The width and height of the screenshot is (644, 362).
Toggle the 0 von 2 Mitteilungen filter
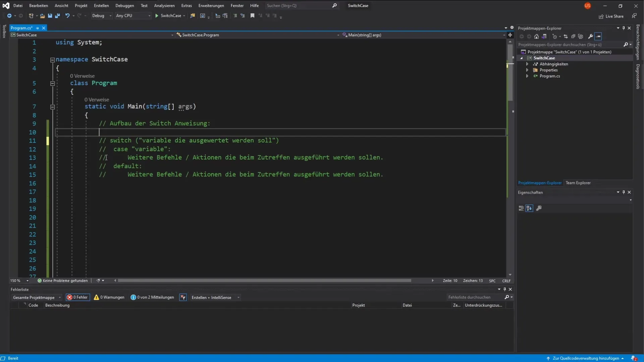[153, 297]
